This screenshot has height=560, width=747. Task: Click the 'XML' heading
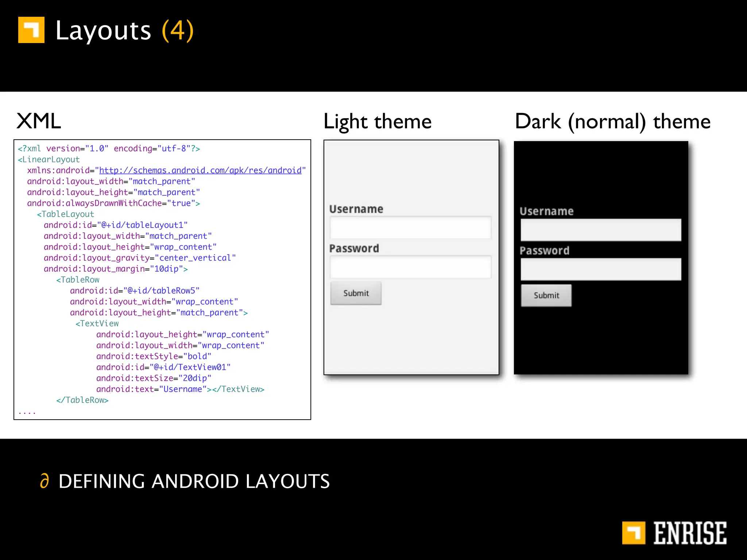coord(39,121)
